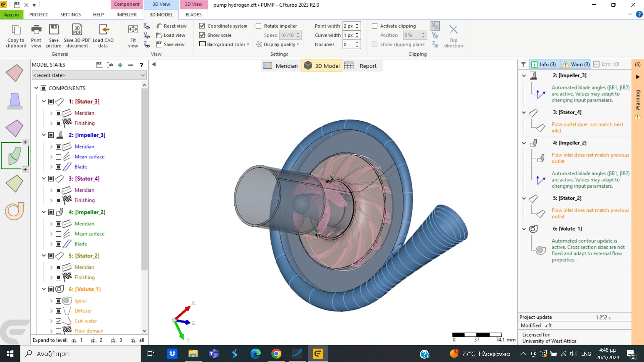Click Copy to clipboard icon
The image size is (644, 362).
(16, 30)
